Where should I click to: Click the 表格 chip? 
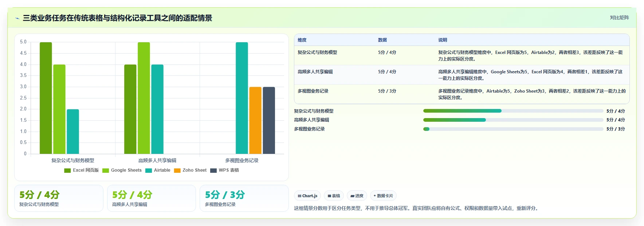point(334,196)
